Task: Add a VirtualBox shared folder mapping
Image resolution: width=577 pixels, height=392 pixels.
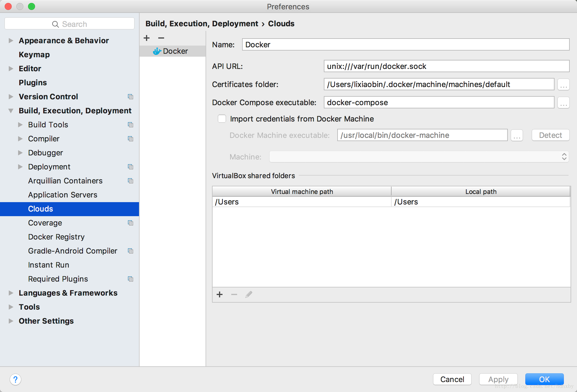Action: coord(220,294)
